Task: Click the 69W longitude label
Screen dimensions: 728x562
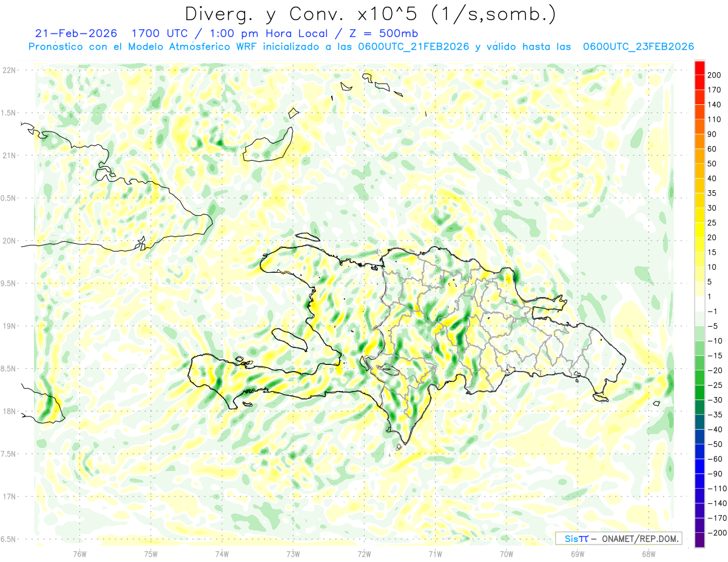Action: [577, 554]
